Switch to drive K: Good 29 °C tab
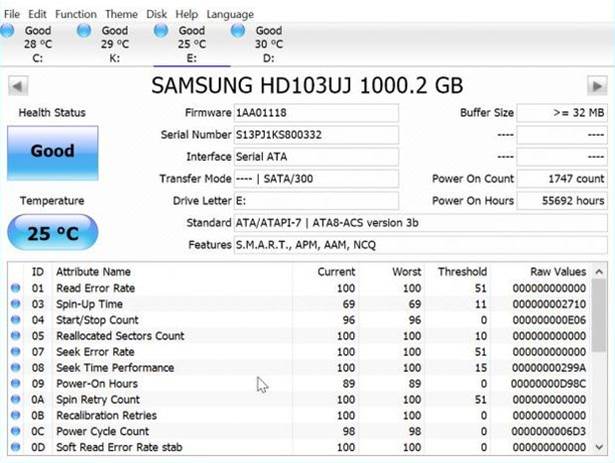This screenshot has width=615, height=463. 115,44
